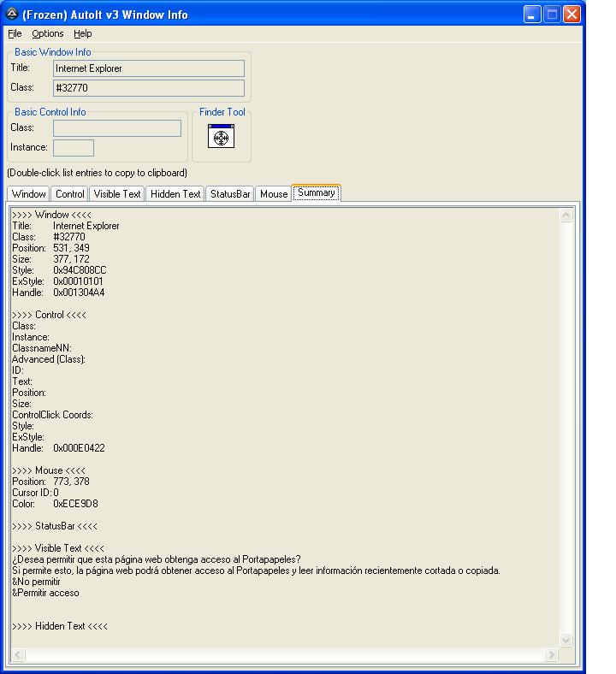
Task: Select the '&No permitir' line
Action: (x=36, y=582)
